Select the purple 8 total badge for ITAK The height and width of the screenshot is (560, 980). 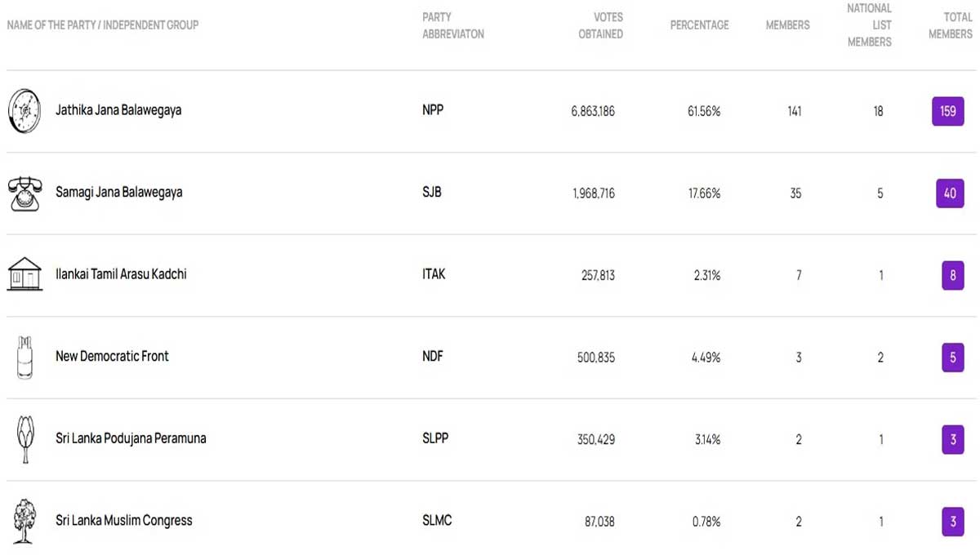coord(952,276)
